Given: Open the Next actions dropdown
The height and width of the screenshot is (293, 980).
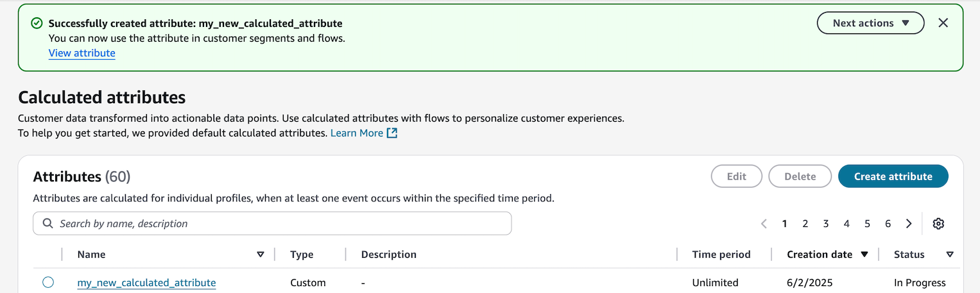Looking at the screenshot, I should point(870,23).
